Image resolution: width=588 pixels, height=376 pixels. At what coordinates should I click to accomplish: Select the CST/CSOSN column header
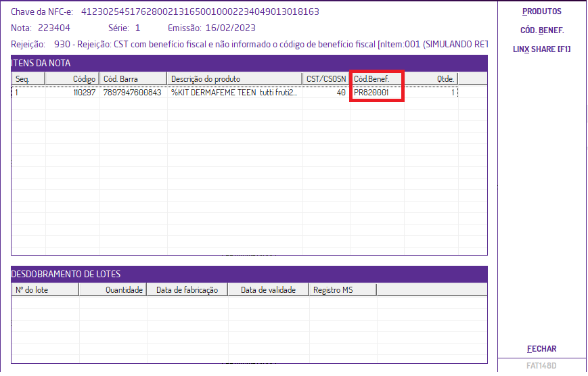pyautogui.click(x=326, y=79)
